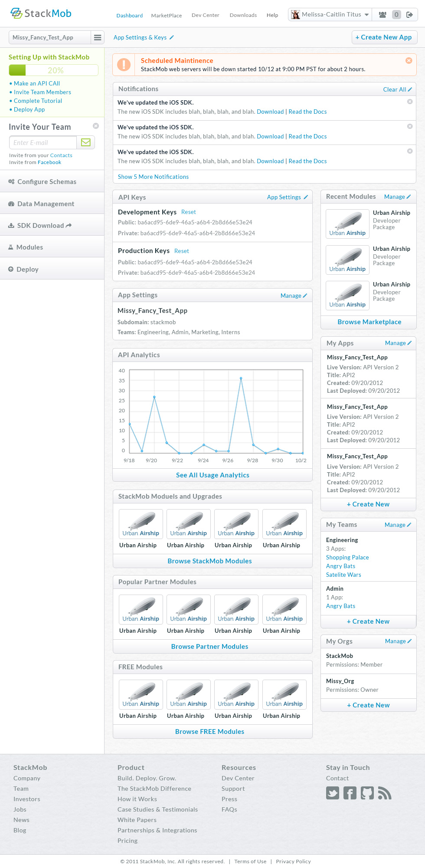Click the logout icon in header
The width and height of the screenshot is (425, 868).
pyautogui.click(x=409, y=15)
